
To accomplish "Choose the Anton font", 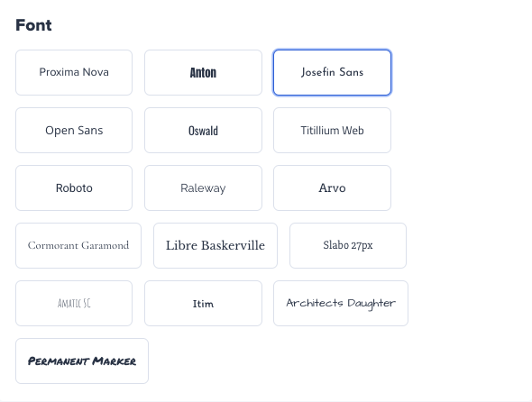I will (x=203, y=73).
